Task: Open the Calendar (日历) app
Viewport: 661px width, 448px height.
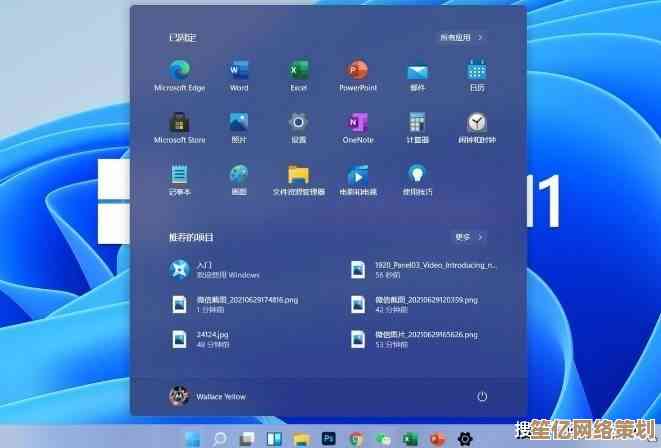Action: [476, 71]
